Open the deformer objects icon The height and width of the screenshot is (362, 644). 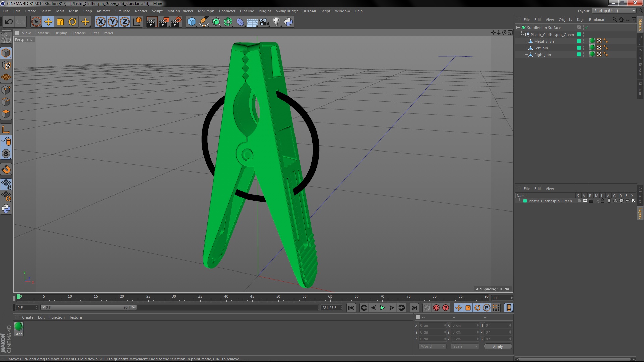[240, 22]
